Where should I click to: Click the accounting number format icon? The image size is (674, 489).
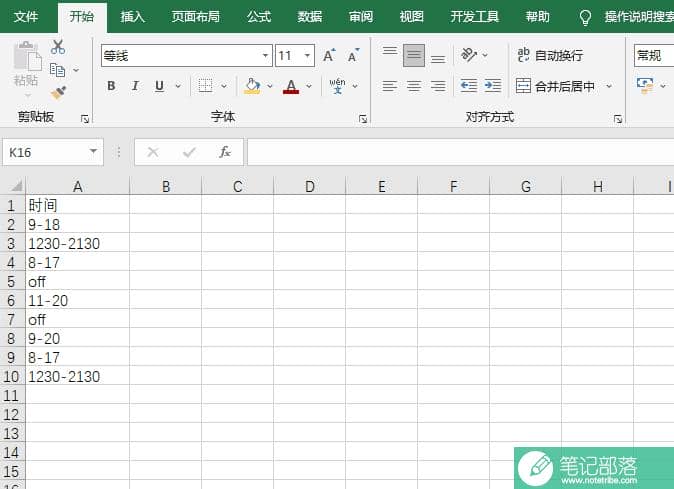click(645, 86)
